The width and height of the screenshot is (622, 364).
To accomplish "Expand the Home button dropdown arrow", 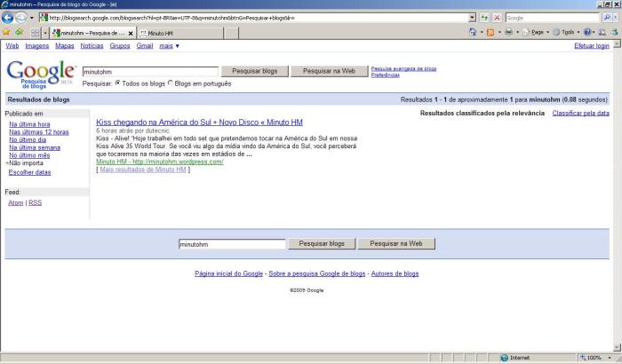I will [x=482, y=32].
